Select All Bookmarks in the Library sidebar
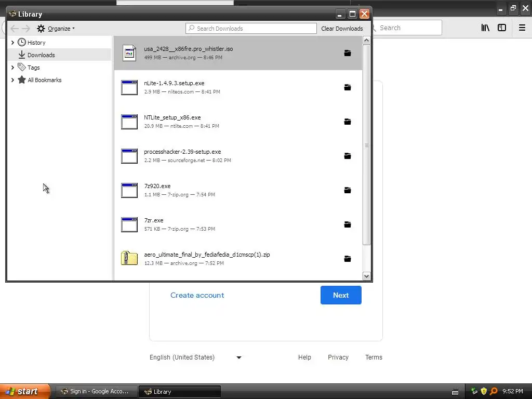The width and height of the screenshot is (532, 399). 45,80
